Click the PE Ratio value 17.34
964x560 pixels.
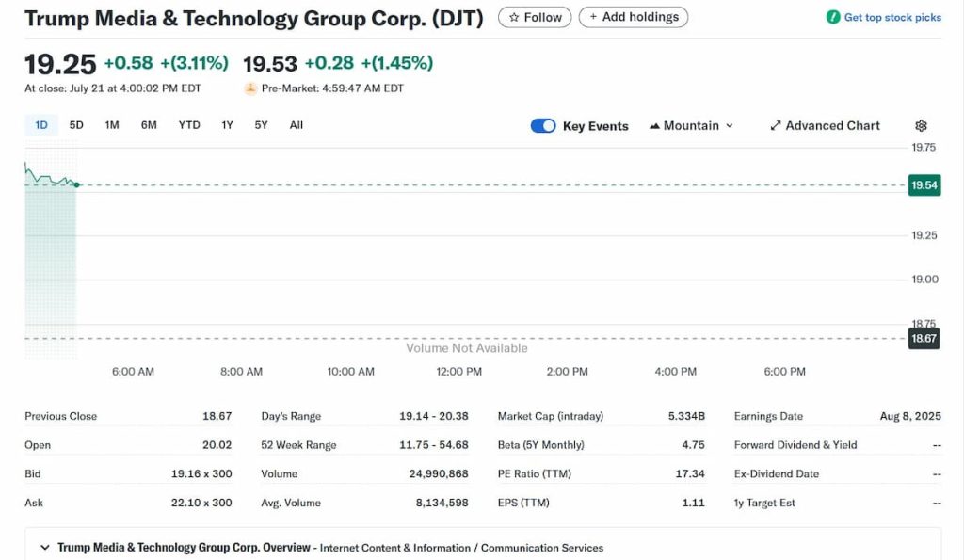pyautogui.click(x=690, y=474)
